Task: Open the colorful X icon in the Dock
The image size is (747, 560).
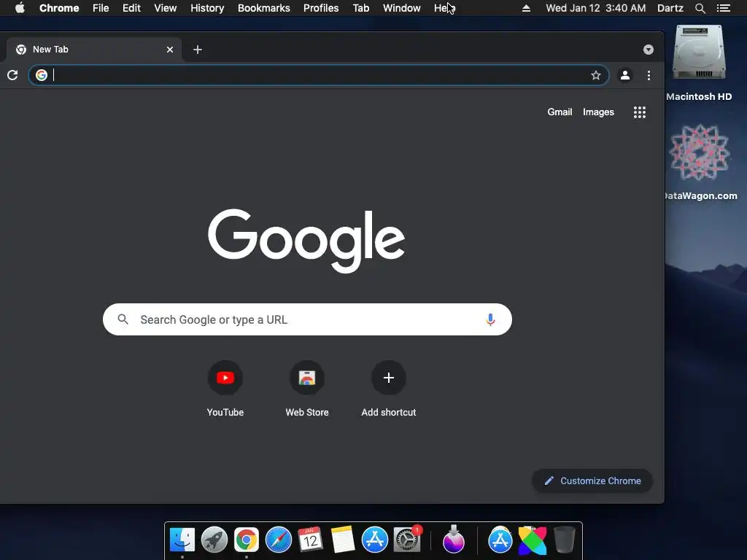Action: pos(532,540)
